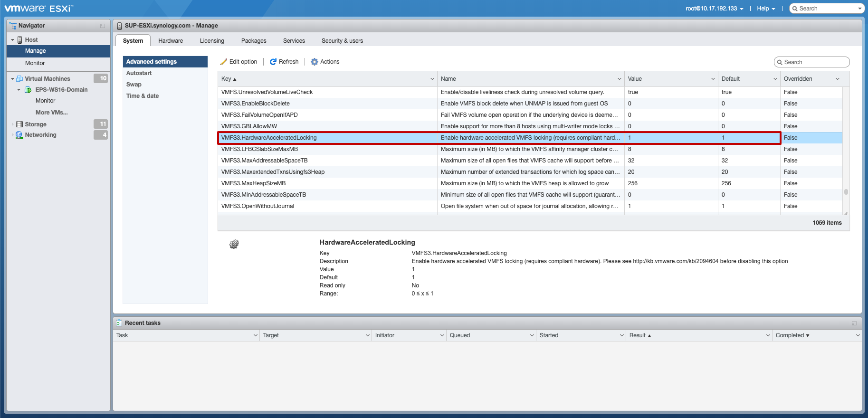Open the Value column dropdown arrow

pyautogui.click(x=713, y=79)
